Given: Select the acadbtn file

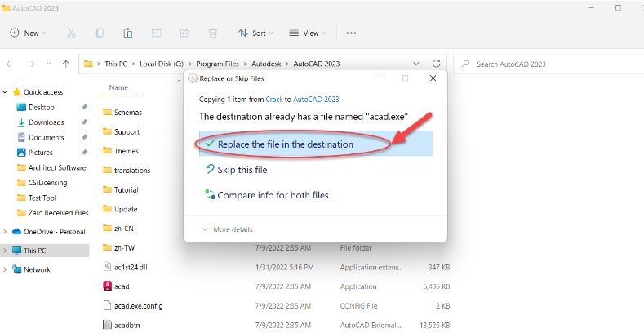Looking at the screenshot, I should tap(127, 325).
